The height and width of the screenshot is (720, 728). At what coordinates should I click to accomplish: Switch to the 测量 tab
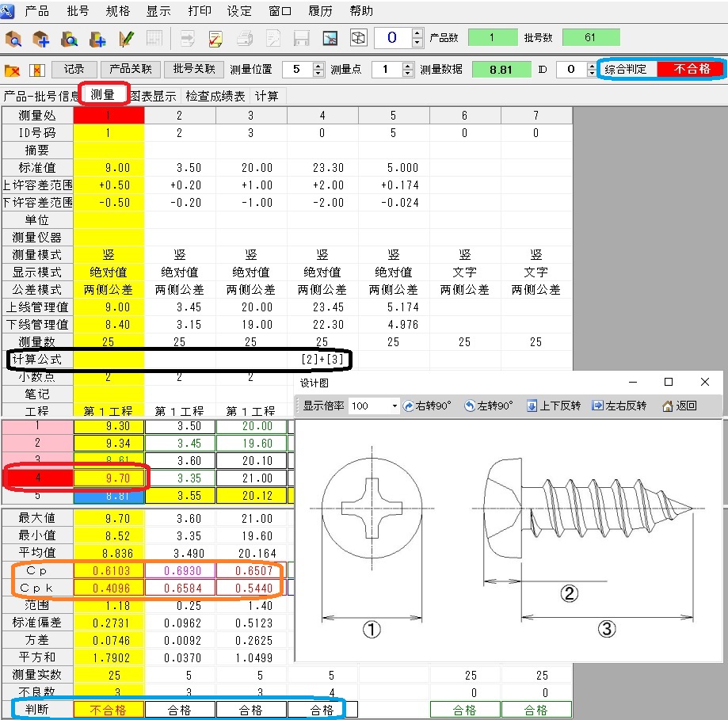(103, 95)
